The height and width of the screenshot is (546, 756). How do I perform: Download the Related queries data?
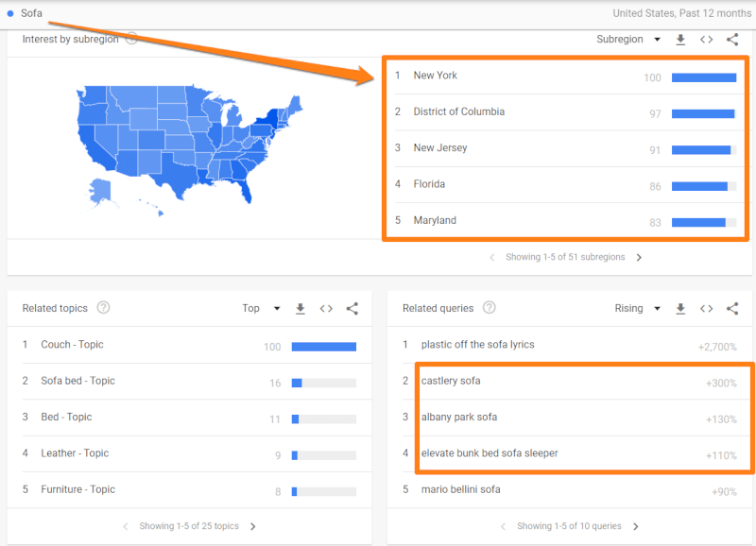[x=680, y=308]
